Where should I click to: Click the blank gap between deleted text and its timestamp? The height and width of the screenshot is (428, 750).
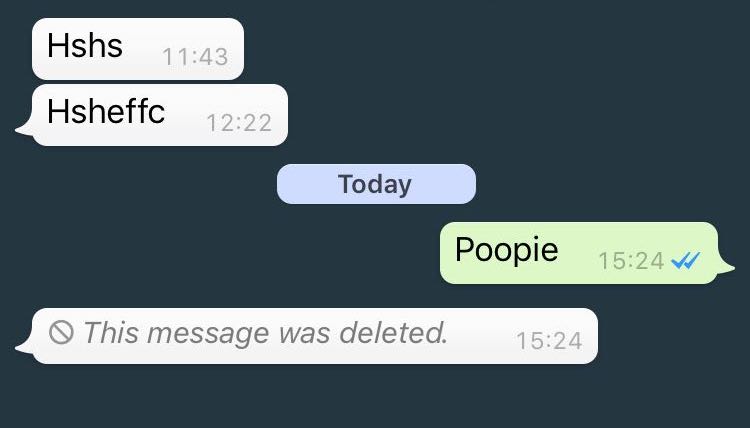click(482, 336)
